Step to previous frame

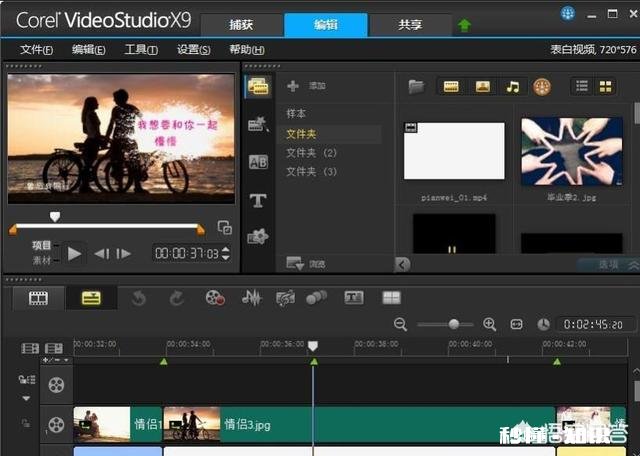point(102,254)
